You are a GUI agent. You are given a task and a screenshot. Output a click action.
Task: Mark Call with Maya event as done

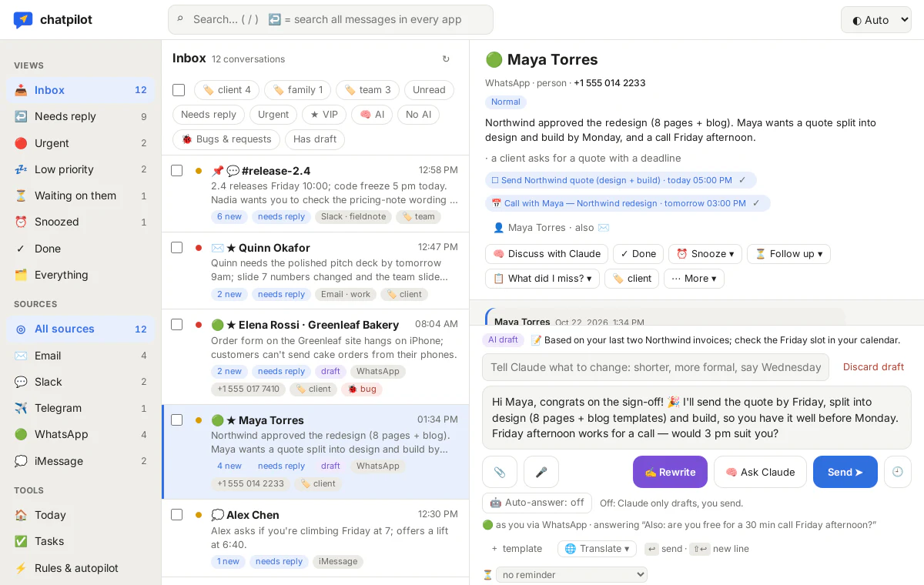[756, 203]
